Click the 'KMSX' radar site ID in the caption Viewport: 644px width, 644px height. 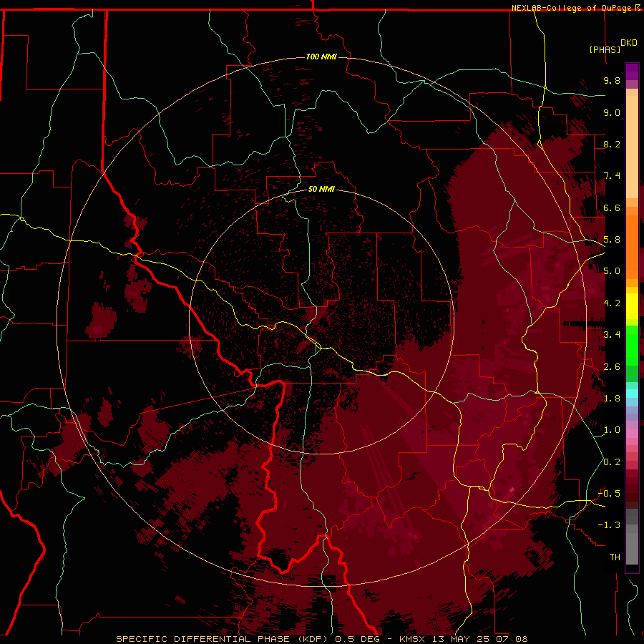click(x=413, y=639)
